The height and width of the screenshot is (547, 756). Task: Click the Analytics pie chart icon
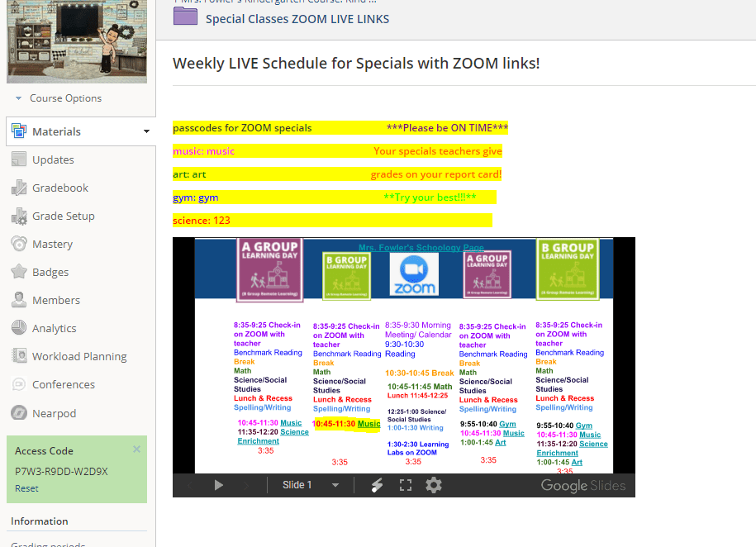(19, 327)
